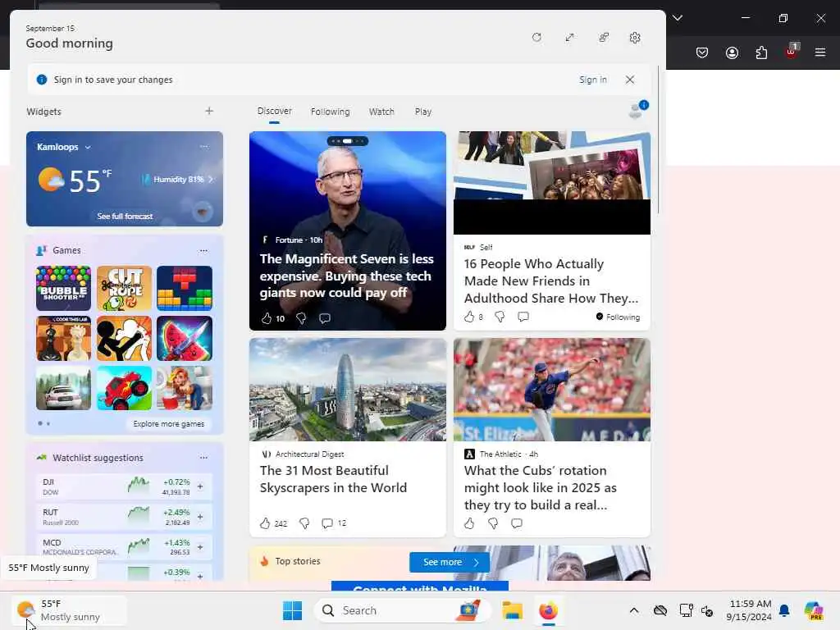Launch the block puzzle game tile
Image resolution: width=840 pixels, height=630 pixels.
coord(185,288)
